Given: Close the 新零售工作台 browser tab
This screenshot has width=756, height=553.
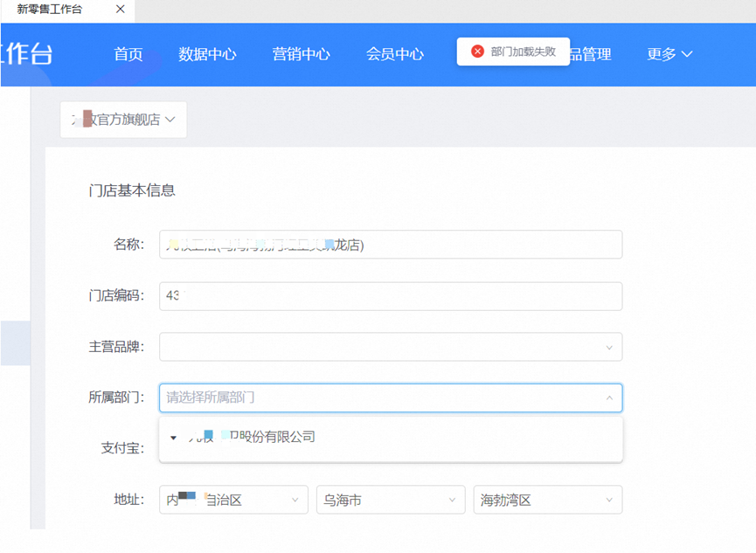Looking at the screenshot, I should pos(121,9).
